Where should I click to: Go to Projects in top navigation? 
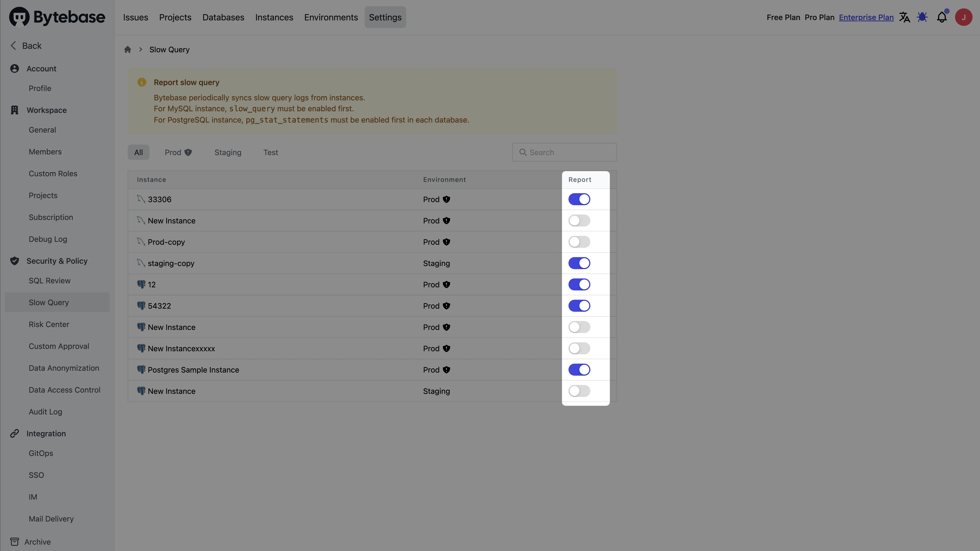point(175,17)
